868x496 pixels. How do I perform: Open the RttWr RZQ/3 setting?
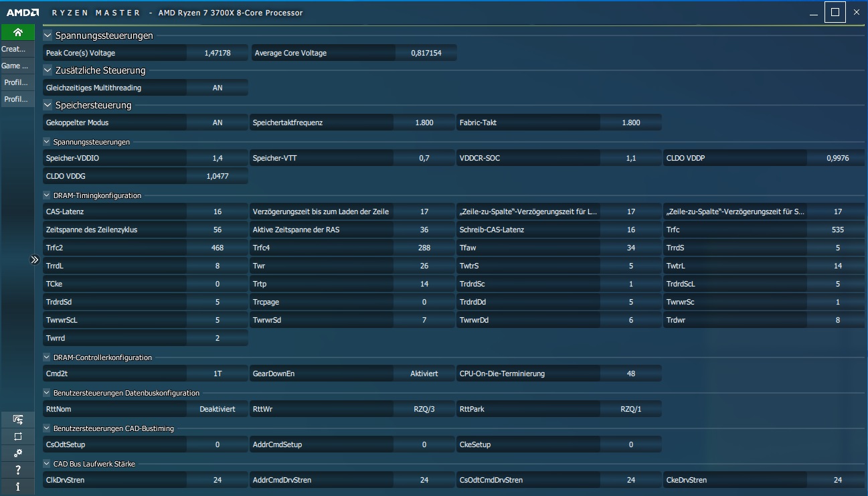[x=424, y=409]
